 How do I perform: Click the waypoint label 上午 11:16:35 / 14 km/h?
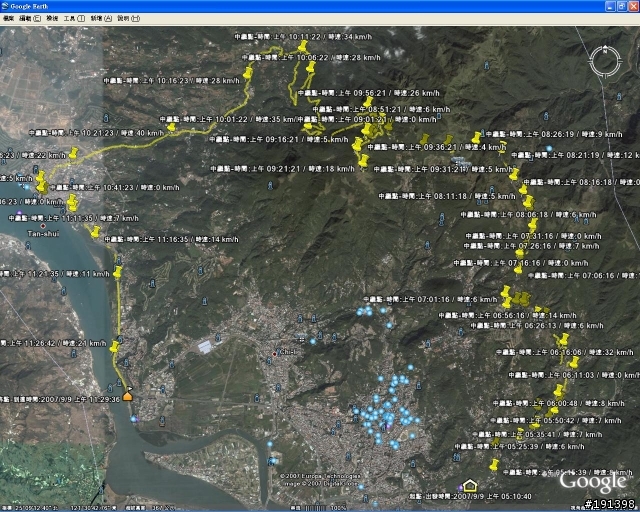tap(171, 239)
